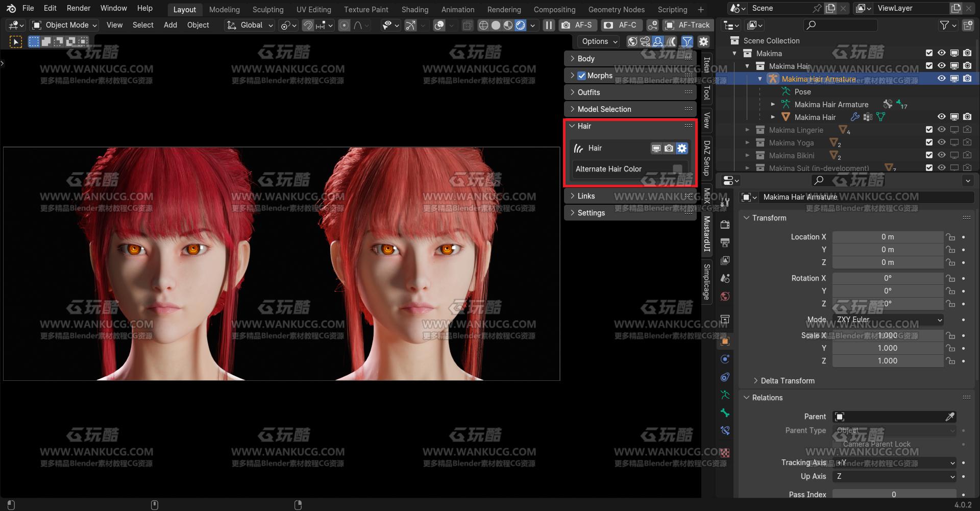Open the Tool properties tab icon
980x511 pixels.
click(725, 203)
